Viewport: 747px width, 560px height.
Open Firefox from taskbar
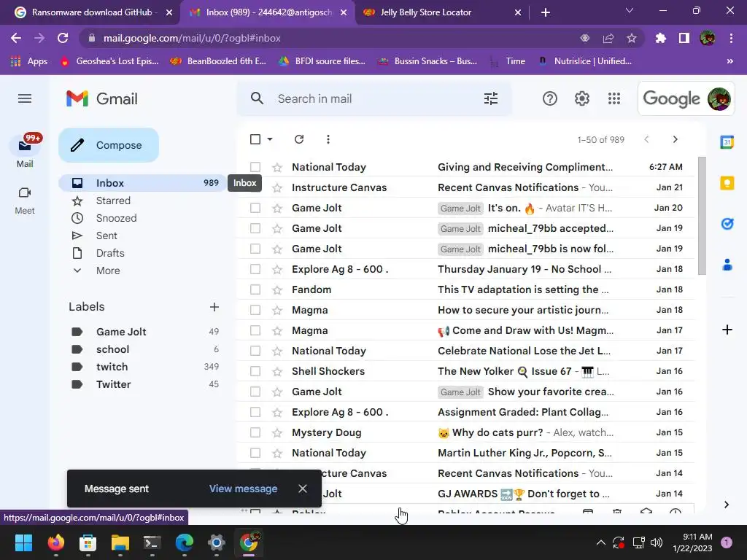coord(56,542)
